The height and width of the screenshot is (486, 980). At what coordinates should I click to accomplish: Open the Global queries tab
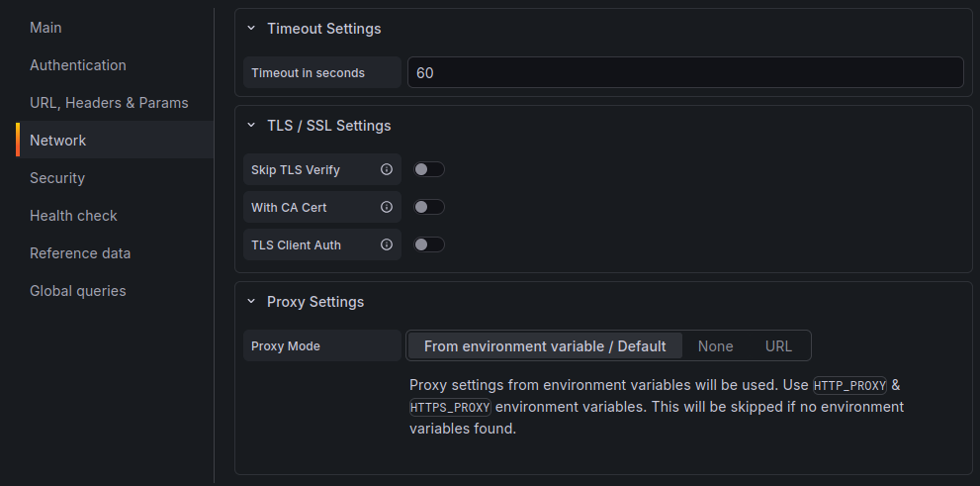pyautogui.click(x=78, y=291)
